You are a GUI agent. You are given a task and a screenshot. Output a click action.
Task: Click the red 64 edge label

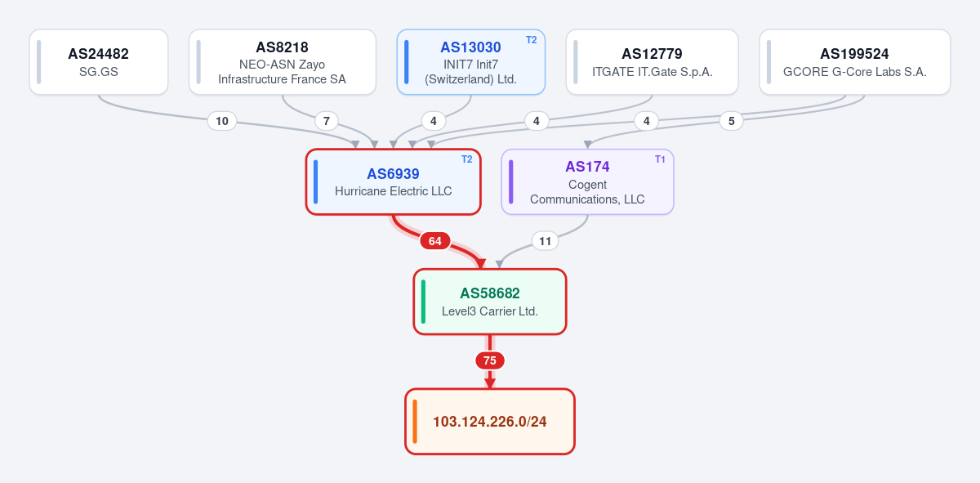point(435,241)
